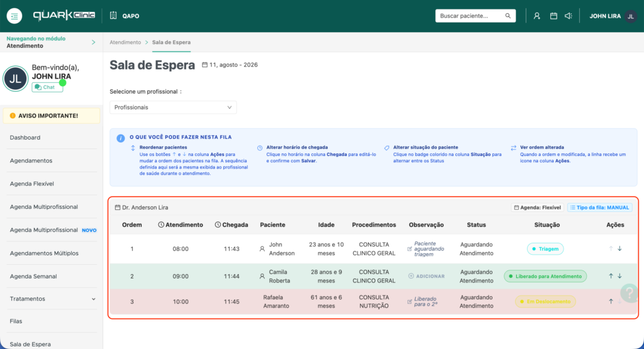Click the search magnifier icon
This screenshot has width=644, height=349.
pos(508,16)
